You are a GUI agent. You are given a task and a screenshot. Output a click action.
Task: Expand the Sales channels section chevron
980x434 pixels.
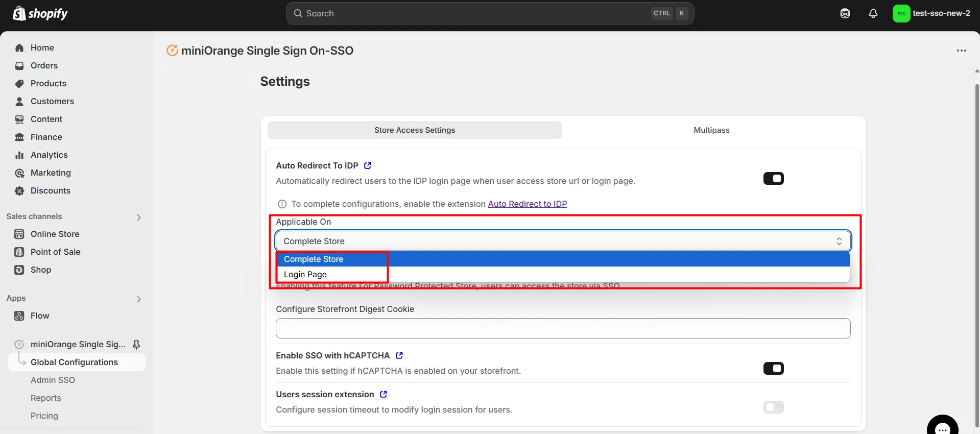(139, 217)
